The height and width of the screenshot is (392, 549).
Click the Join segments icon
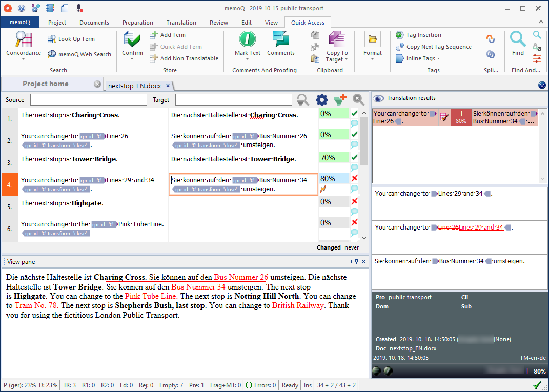pos(491,54)
